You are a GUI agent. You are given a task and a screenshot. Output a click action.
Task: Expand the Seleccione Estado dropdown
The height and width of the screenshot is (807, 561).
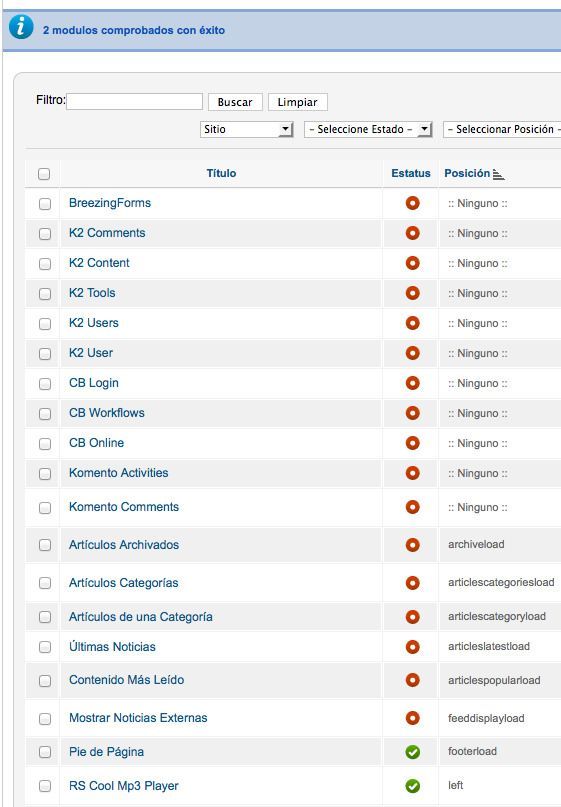pos(368,129)
